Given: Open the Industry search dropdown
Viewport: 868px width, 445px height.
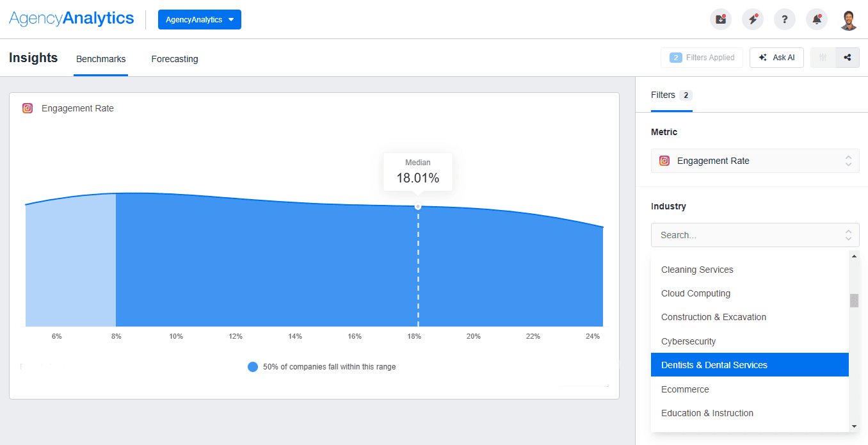Looking at the screenshot, I should pos(755,235).
